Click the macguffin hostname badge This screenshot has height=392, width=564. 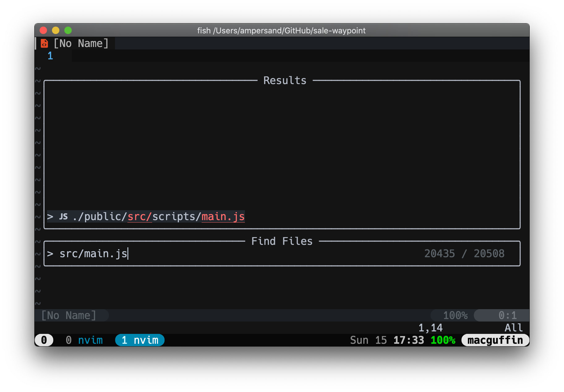pos(495,340)
